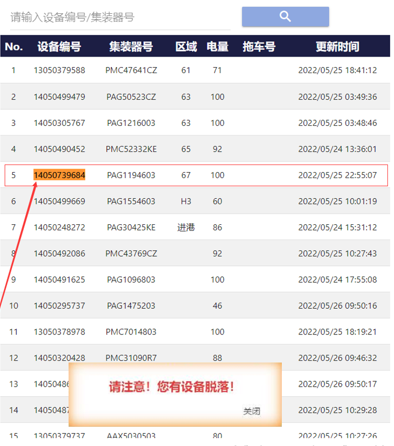Click battery value 46 in row 10
Image resolution: width=394 pixels, height=446 pixels.
[x=217, y=306]
